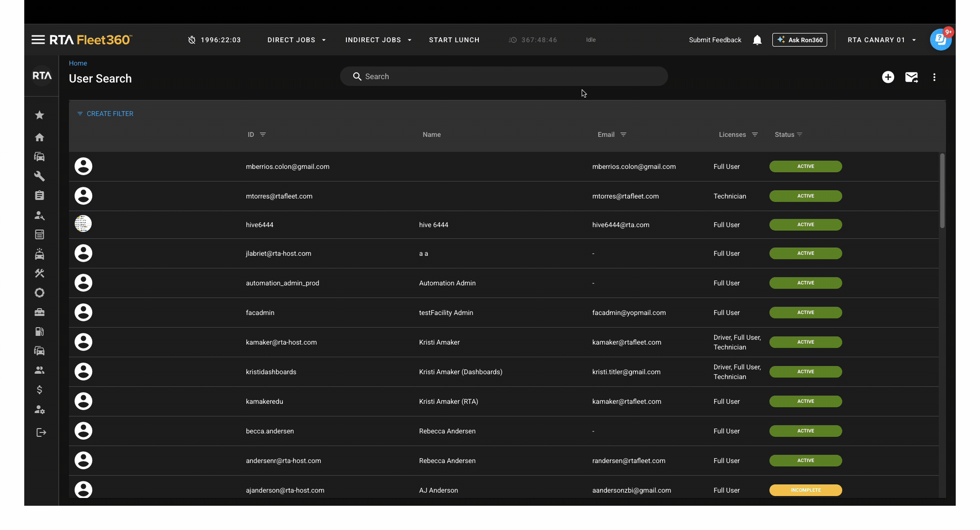
Task: Select the jlabriet@rta-host.com ID cell
Action: tap(278, 254)
